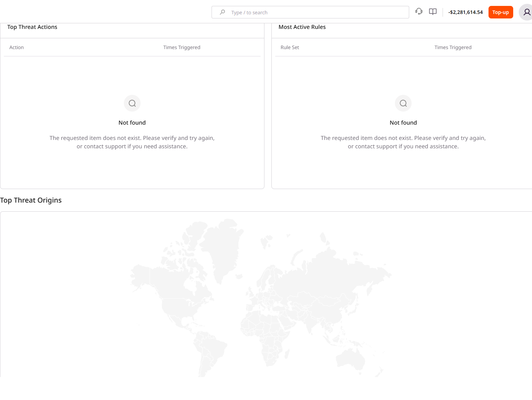The image size is (532, 400).
Task: Click Not found icon in Most Active Rules
Action: pyautogui.click(x=403, y=103)
